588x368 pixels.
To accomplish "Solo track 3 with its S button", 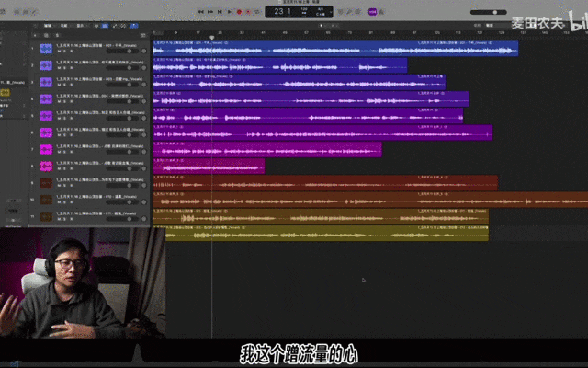I will pyautogui.click(x=64, y=85).
